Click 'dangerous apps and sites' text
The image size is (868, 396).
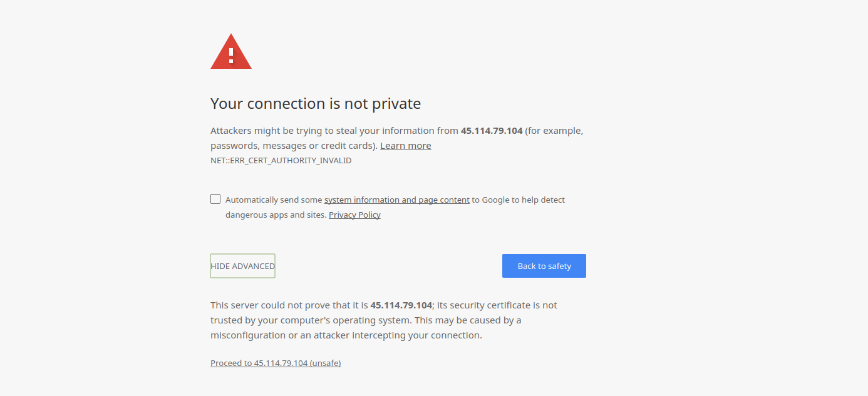pyautogui.click(x=275, y=215)
